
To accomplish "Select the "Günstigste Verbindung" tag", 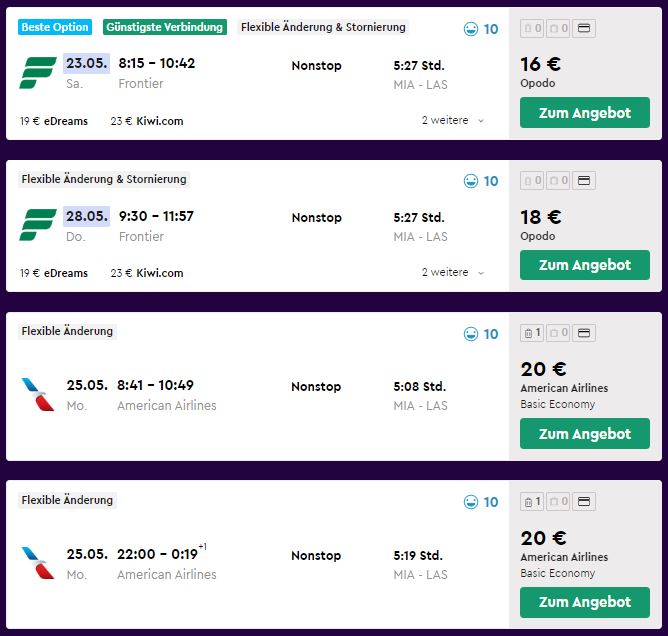I will pyautogui.click(x=165, y=27).
